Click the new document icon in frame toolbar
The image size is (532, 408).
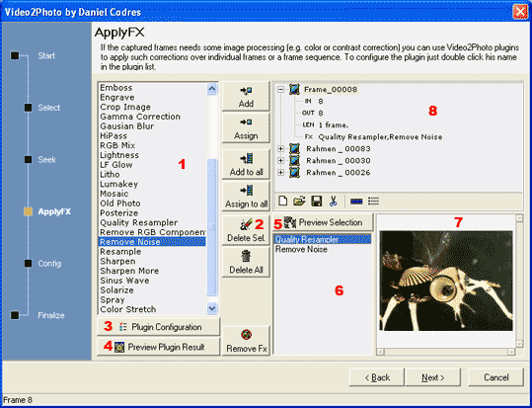coord(282,201)
